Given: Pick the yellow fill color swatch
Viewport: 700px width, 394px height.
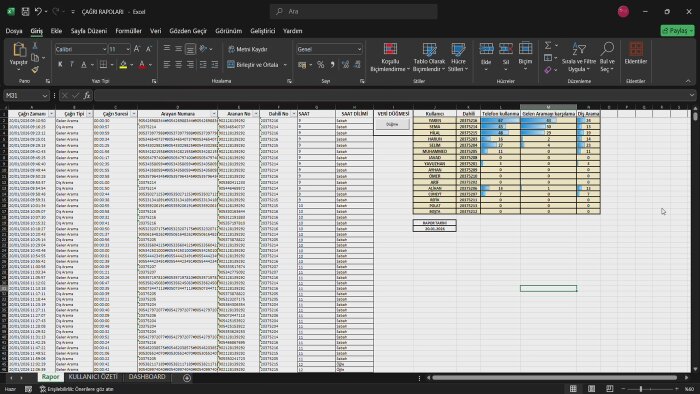Looking at the screenshot, I should click(123, 65).
